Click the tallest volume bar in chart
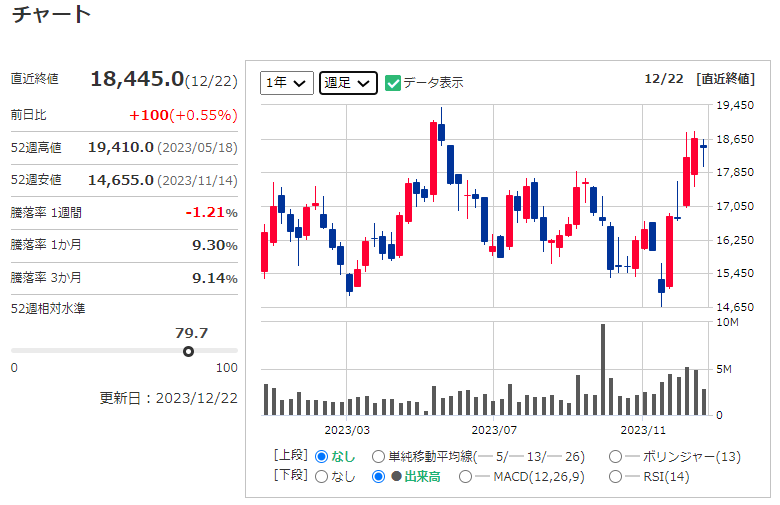 point(603,370)
